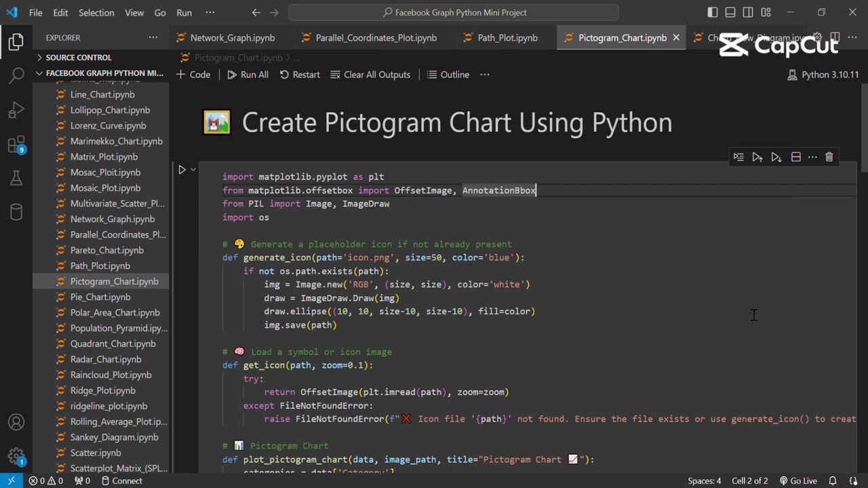Collapse Facebook Graph Python Mini project folder

(100, 73)
